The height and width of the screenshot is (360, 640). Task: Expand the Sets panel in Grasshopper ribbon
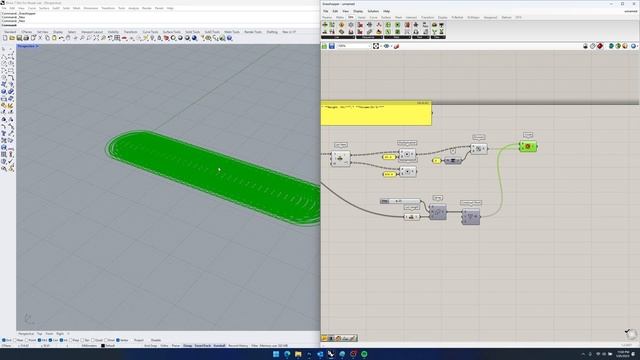point(397,37)
